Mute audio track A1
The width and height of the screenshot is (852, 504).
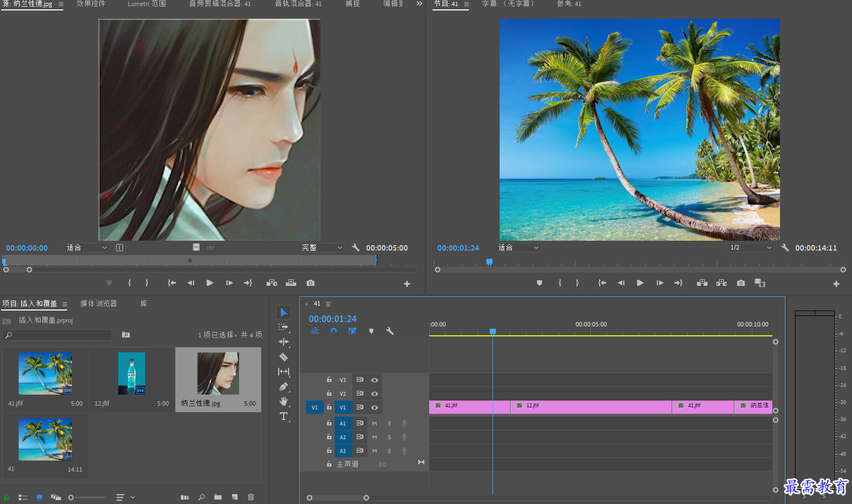(374, 423)
